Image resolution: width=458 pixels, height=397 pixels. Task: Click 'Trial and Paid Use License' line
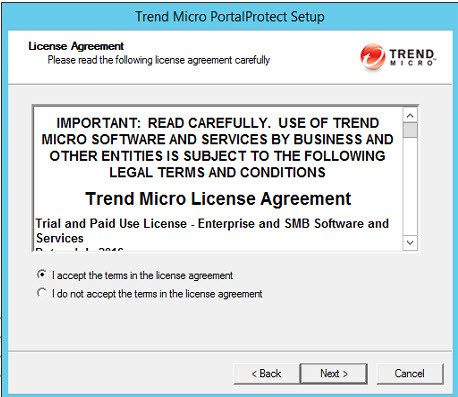(212, 230)
